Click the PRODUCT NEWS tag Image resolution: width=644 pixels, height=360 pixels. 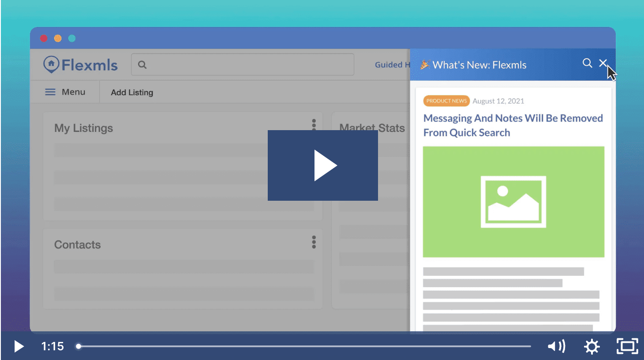[x=446, y=101]
